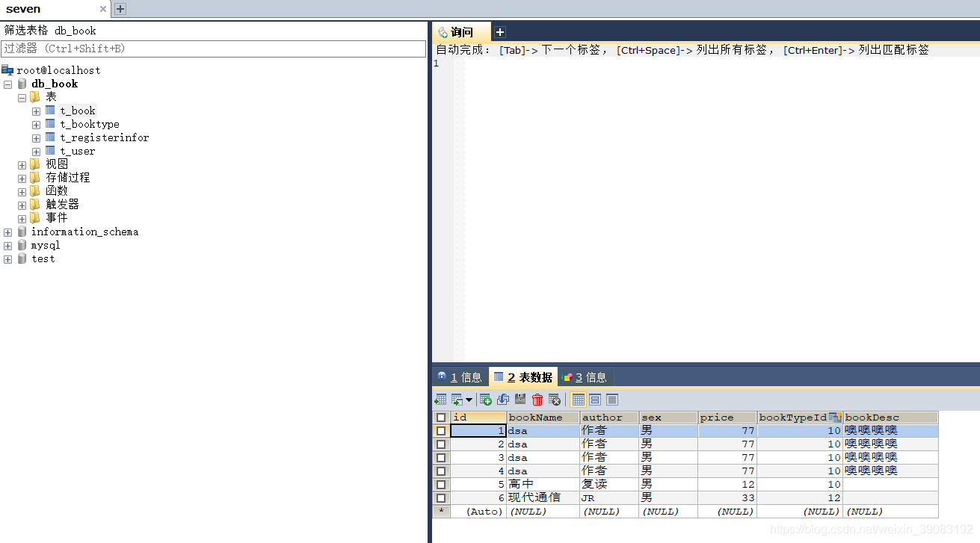Click the mysql database icon
980x543 pixels.
click(22, 245)
